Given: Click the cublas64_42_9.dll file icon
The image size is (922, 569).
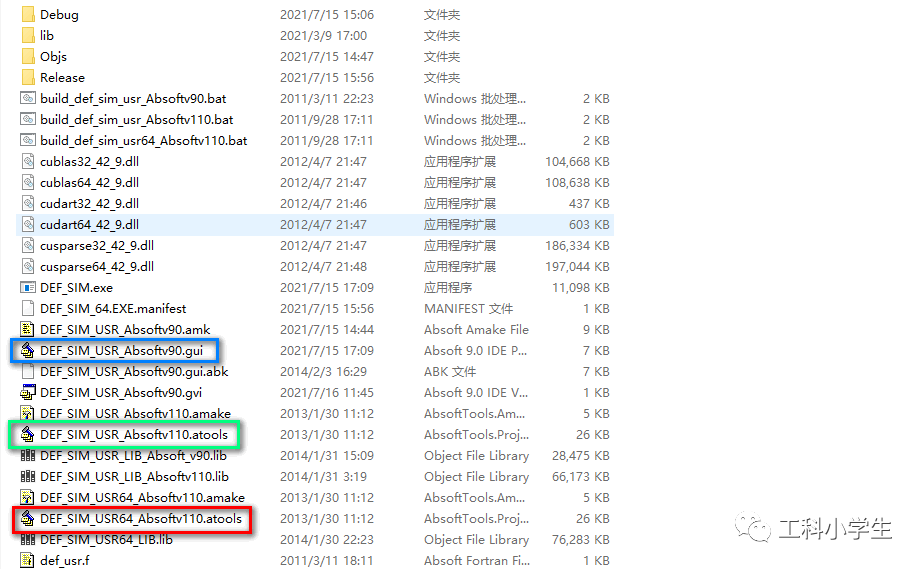Looking at the screenshot, I should point(28,183).
